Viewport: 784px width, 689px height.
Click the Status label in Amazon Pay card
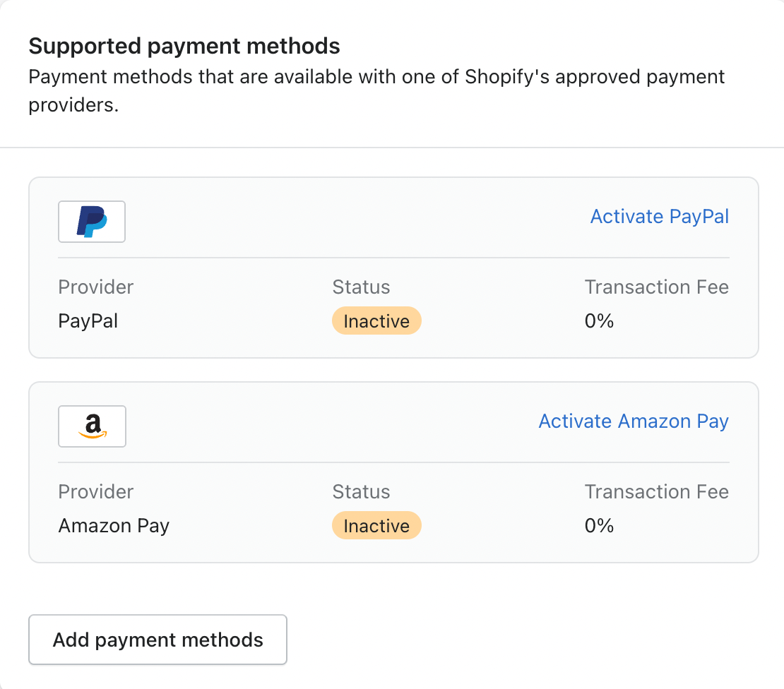[361, 492]
